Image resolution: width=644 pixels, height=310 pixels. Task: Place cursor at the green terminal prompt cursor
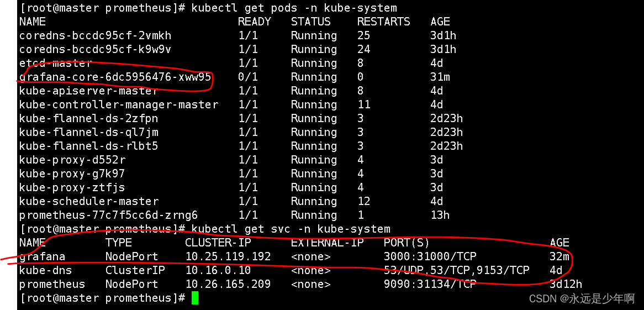[x=194, y=298]
